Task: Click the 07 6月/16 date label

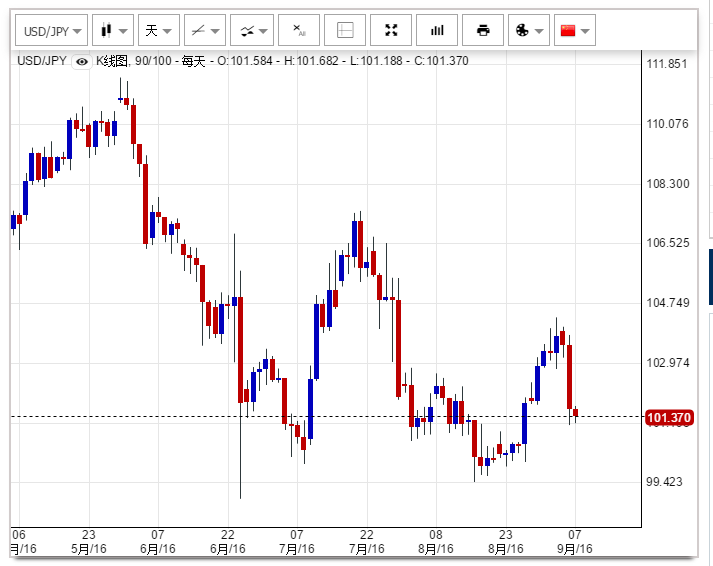Action: click(158, 542)
